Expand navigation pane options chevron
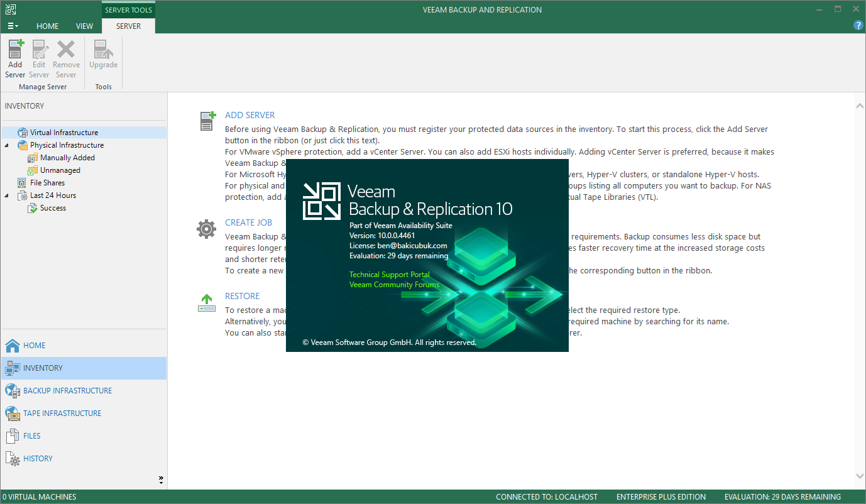This screenshot has height=504, width=866. click(x=161, y=480)
